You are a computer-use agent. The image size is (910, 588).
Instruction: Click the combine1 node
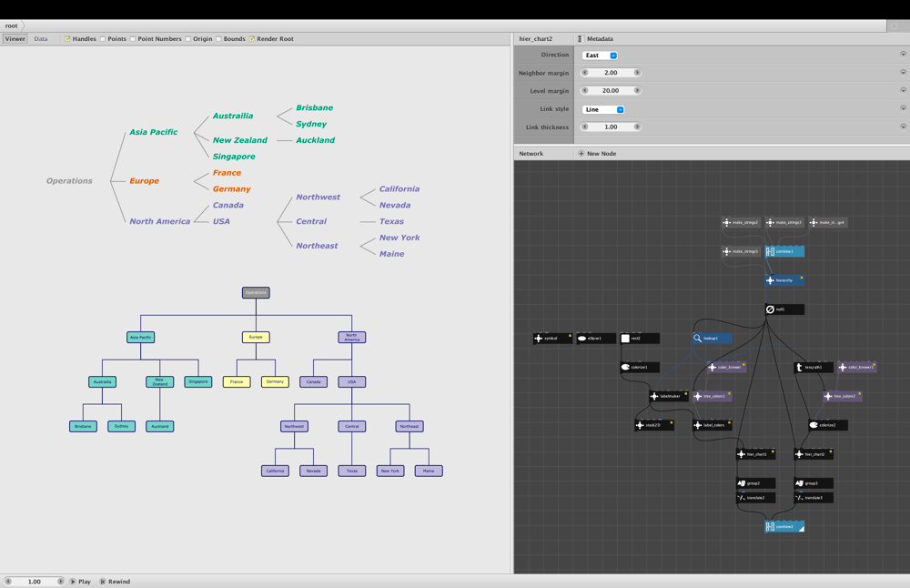coord(784,251)
